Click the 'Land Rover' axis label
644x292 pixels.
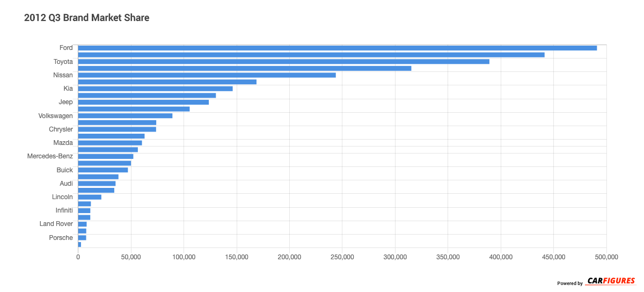pyautogui.click(x=56, y=224)
